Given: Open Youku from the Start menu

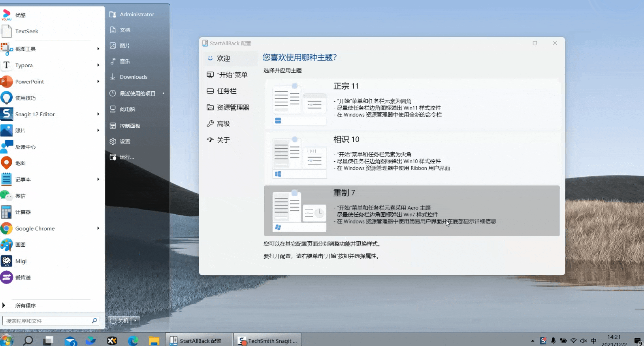Looking at the screenshot, I should click(51, 15).
